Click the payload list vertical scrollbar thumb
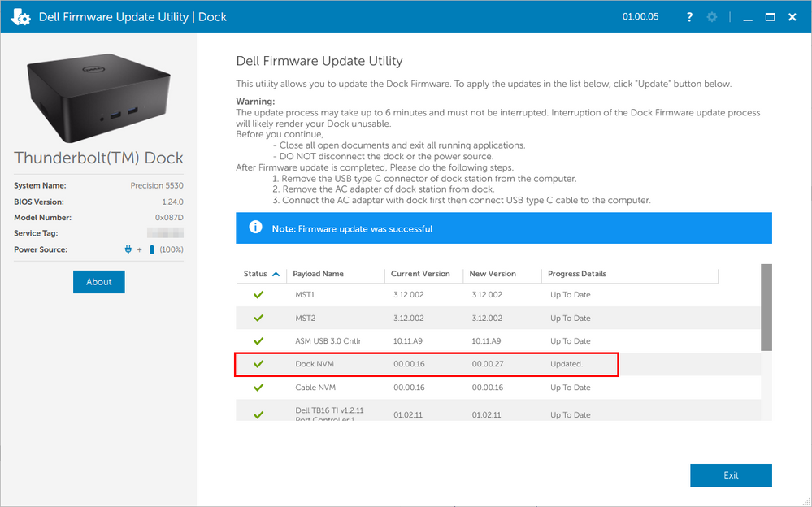The width and height of the screenshot is (812, 507). tap(766, 307)
